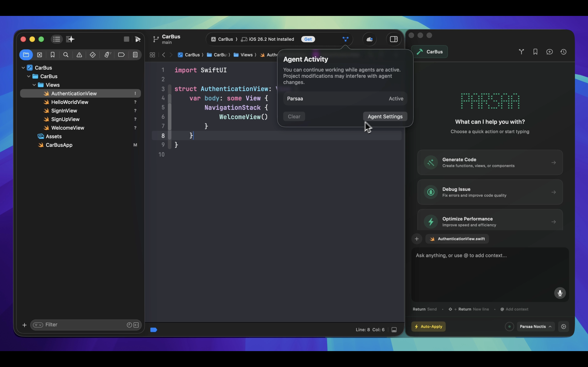Viewport: 588px width, 367px height.
Task: Click the Agent Settings button
Action: [x=385, y=116]
